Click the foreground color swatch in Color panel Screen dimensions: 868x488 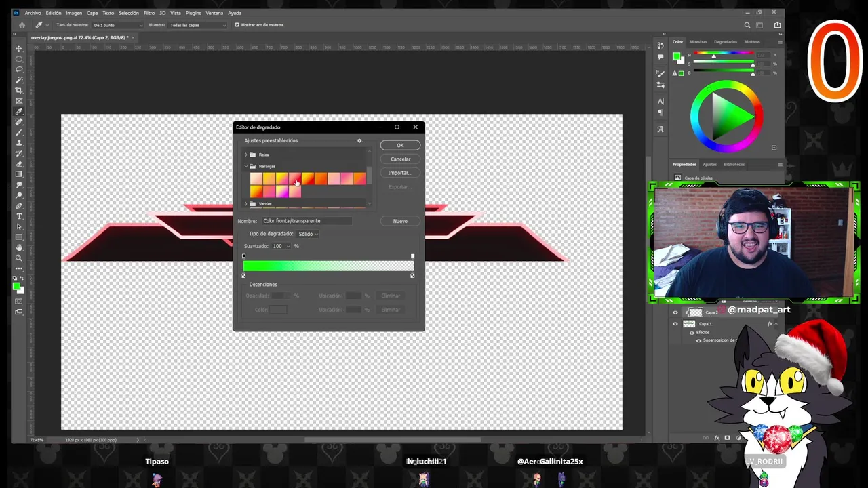pyautogui.click(x=676, y=56)
